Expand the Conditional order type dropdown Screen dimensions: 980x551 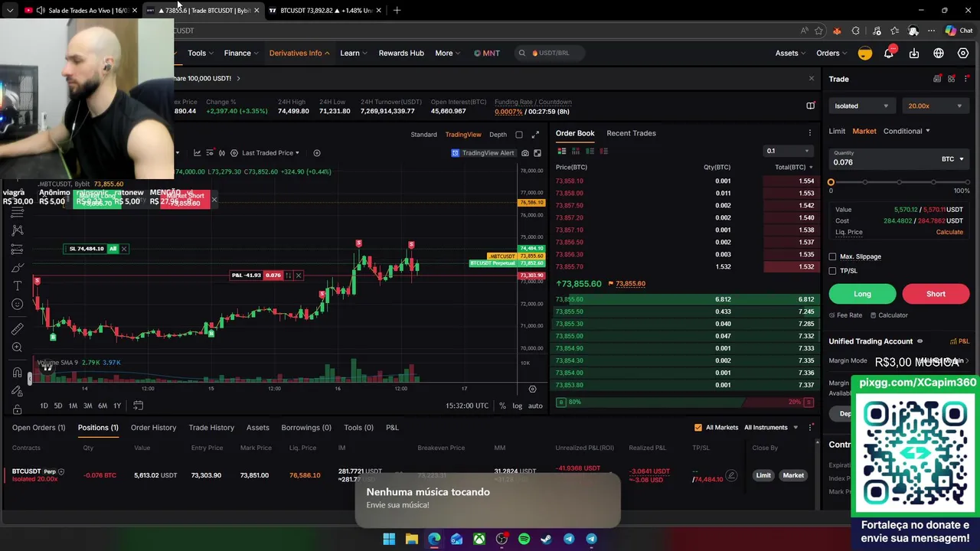(906, 131)
